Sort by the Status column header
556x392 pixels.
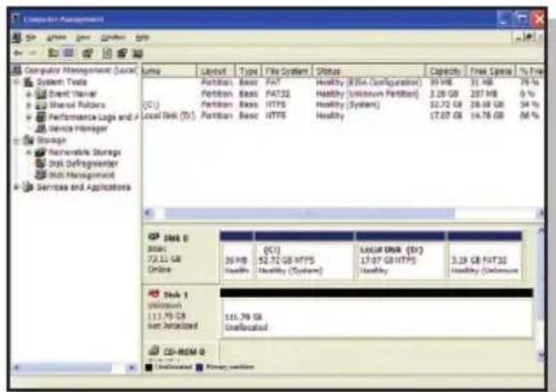coord(369,71)
